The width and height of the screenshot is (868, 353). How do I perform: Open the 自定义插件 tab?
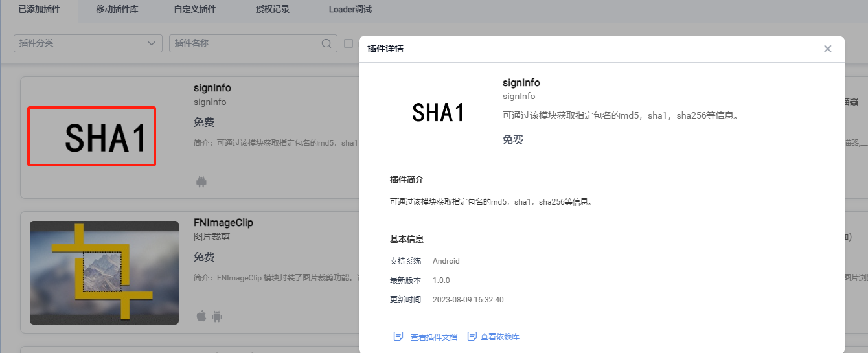(x=195, y=10)
